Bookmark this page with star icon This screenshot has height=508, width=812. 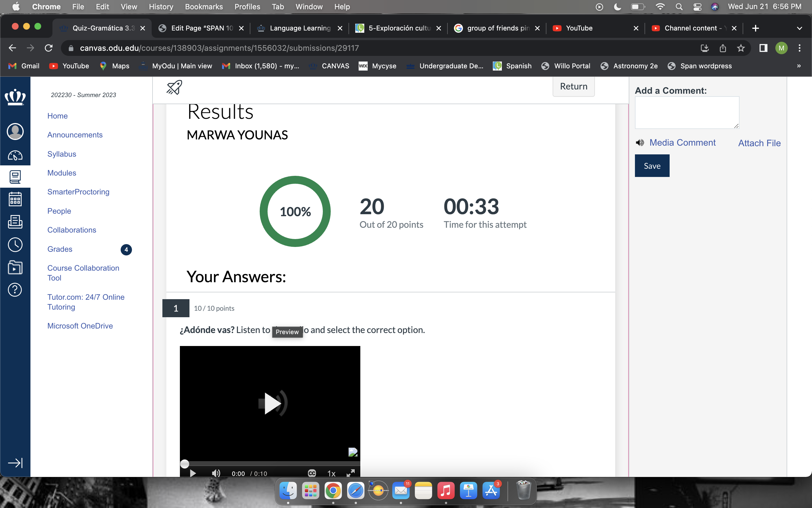[x=741, y=48]
